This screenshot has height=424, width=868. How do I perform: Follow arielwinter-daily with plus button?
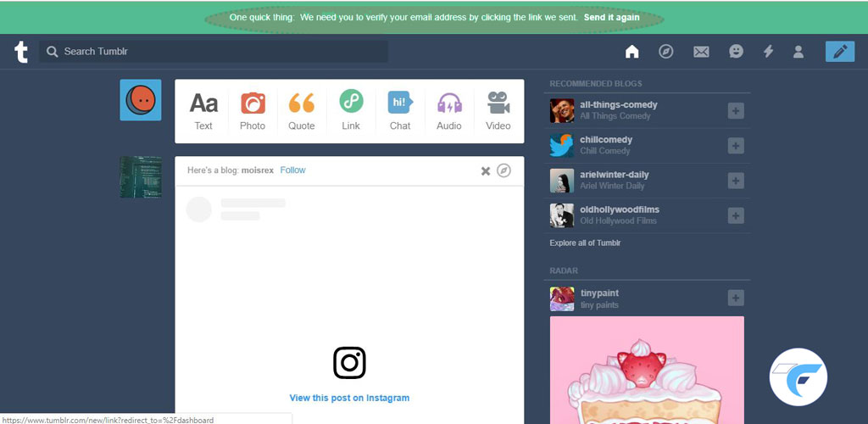(x=736, y=181)
